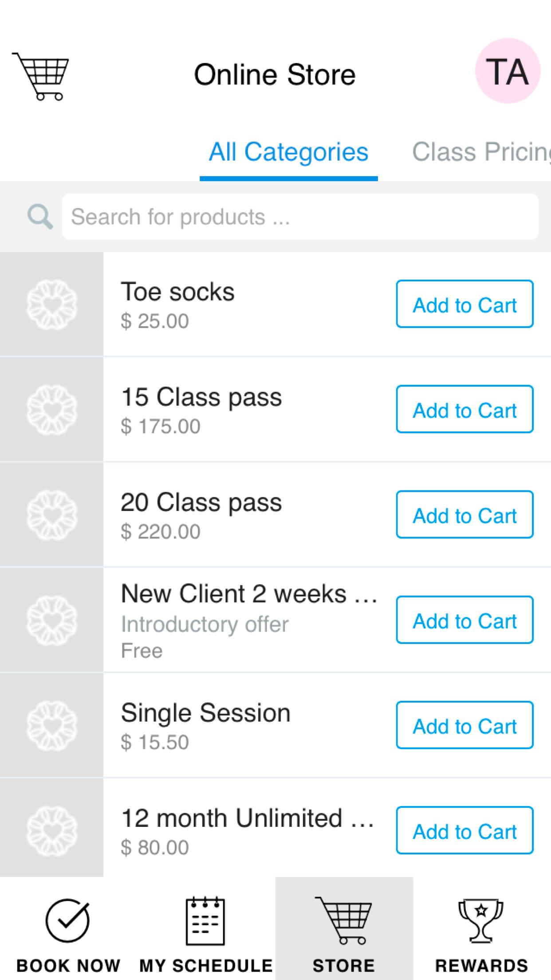551x980 pixels.
Task: Switch to the Class Pricing tab
Action: [x=482, y=152]
